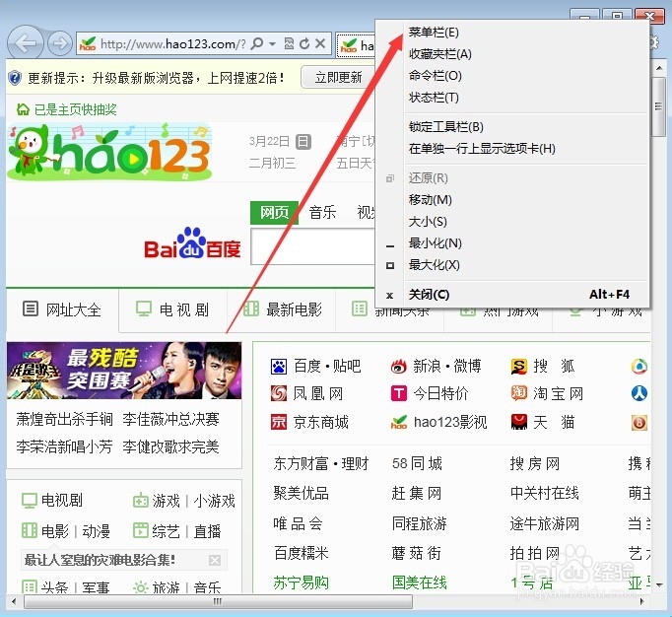Viewport: 672px width, 617px height.
Task: Open the 李佳薇冲总决赛 headline link
Action: [171, 419]
